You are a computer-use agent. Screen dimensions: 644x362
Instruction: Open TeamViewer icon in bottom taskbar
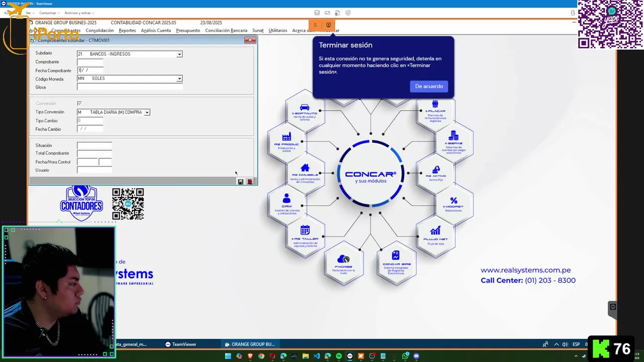pos(350,356)
